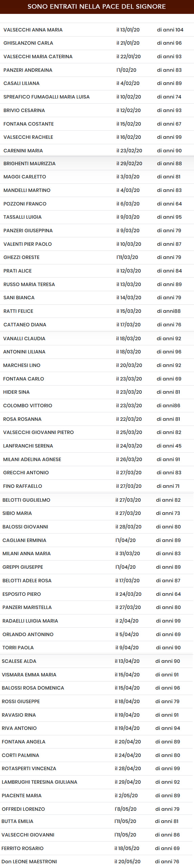The width and height of the screenshot is (194, 868).
Task: Click the date il 28/04/20 for ROTASPERTI VINCENZA
Action: [128, 768]
